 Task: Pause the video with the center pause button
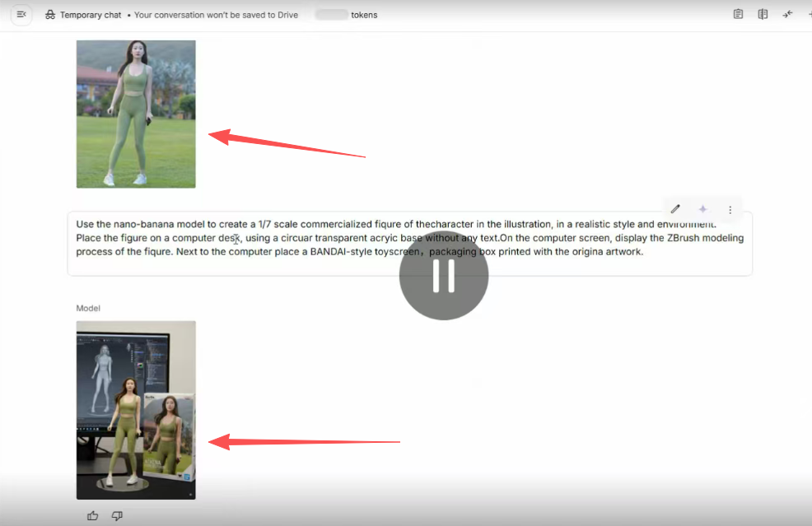coord(444,277)
